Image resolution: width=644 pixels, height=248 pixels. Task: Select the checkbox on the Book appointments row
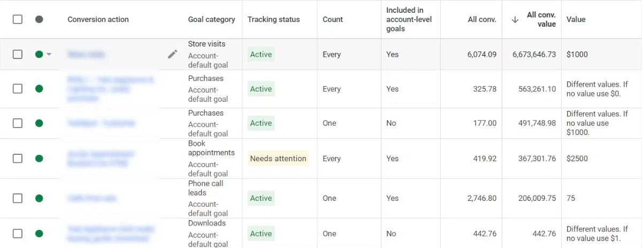click(18, 159)
